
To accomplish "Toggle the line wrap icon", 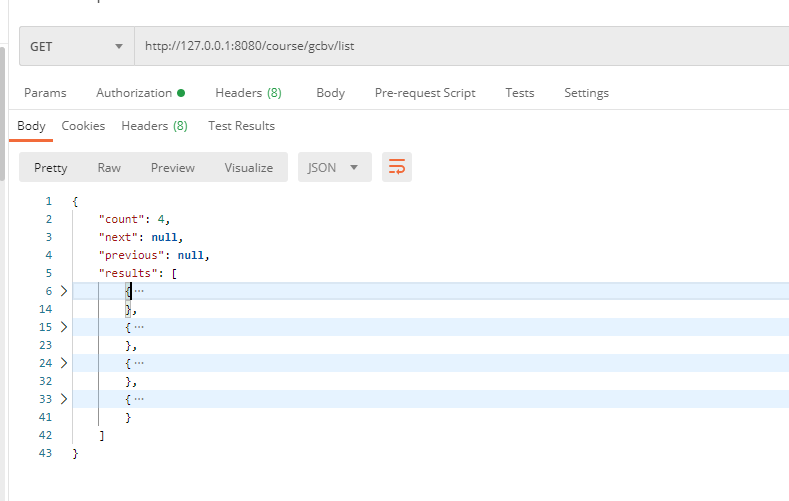I will (397, 167).
